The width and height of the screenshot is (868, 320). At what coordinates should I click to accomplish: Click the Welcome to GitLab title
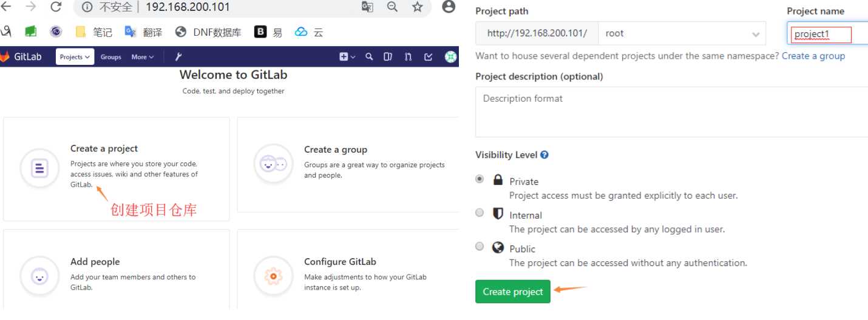pos(234,75)
